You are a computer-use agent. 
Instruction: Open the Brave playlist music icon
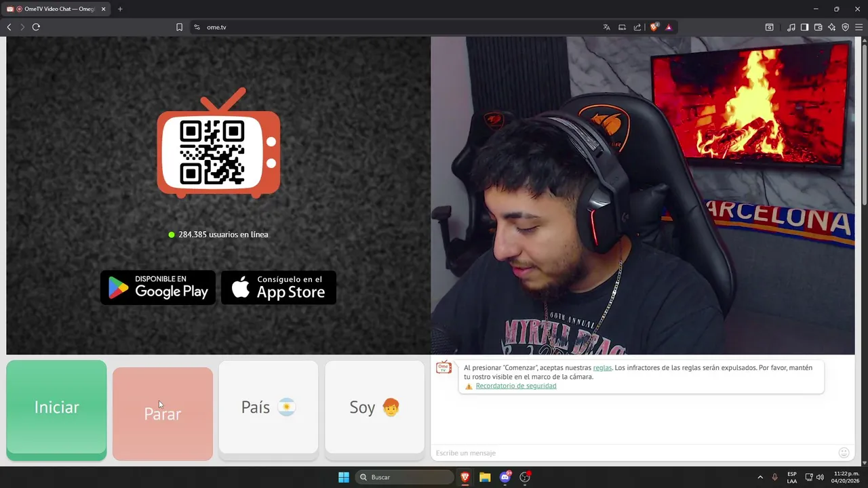791,27
